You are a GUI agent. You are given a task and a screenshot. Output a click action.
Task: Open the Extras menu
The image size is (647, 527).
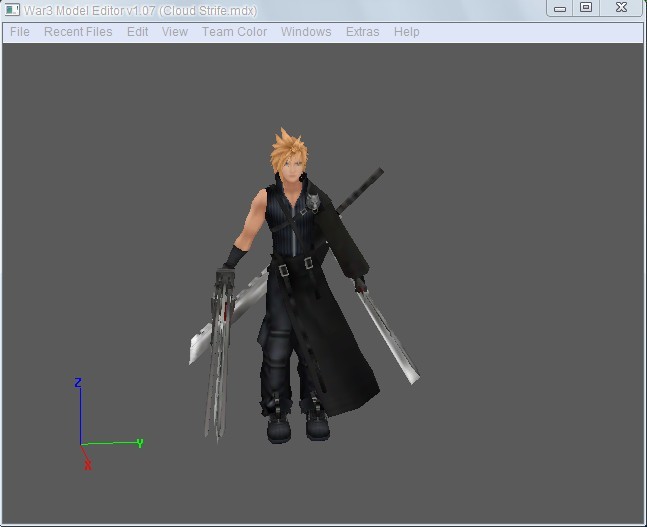(x=362, y=32)
